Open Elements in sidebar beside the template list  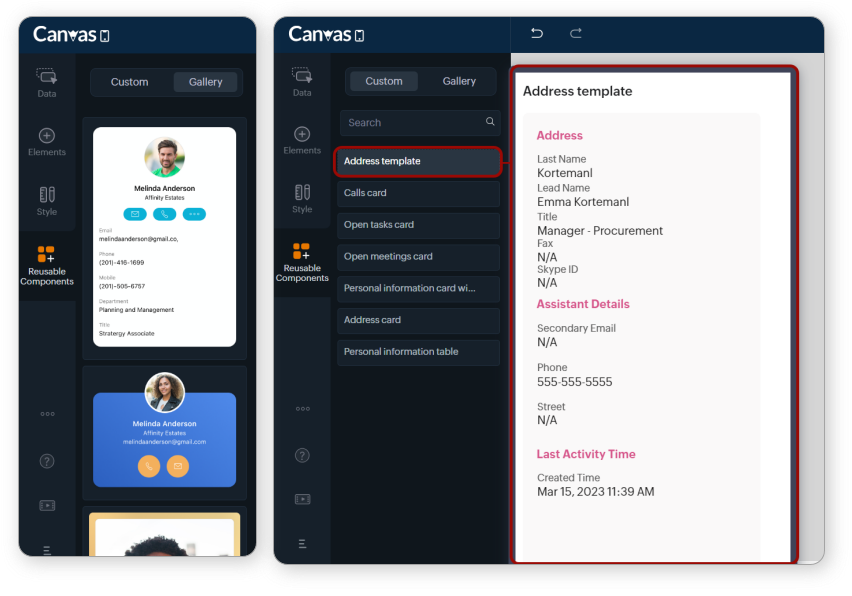302,141
